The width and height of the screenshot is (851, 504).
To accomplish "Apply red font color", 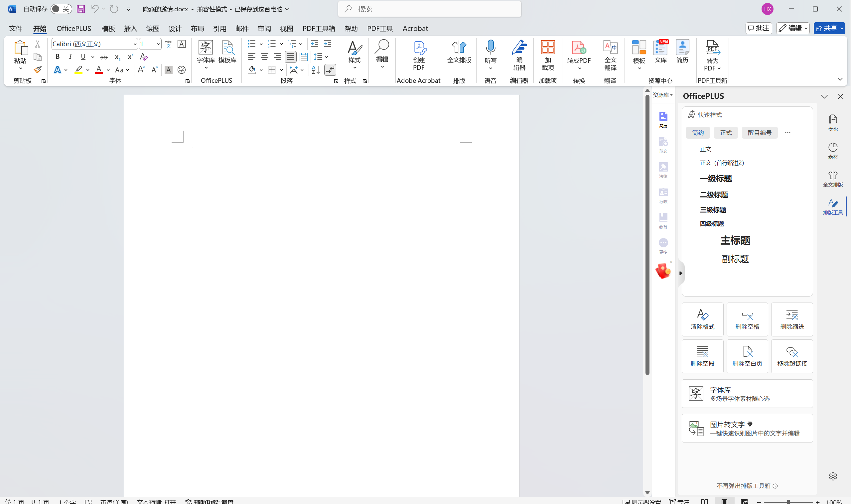I will [x=99, y=69].
